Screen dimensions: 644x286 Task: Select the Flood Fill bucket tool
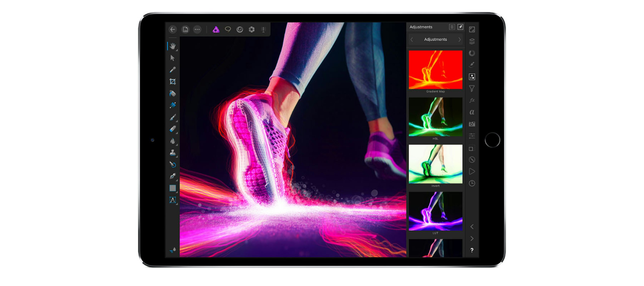tap(172, 93)
